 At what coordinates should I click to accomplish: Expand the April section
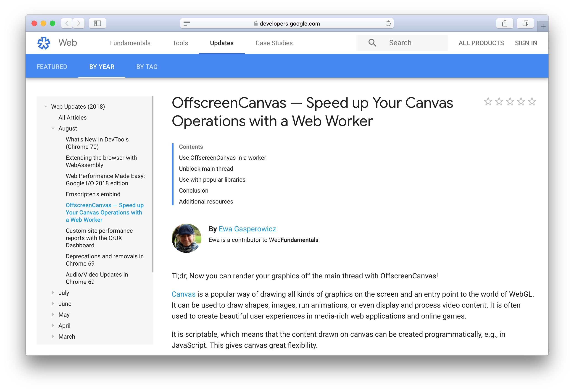click(x=53, y=325)
